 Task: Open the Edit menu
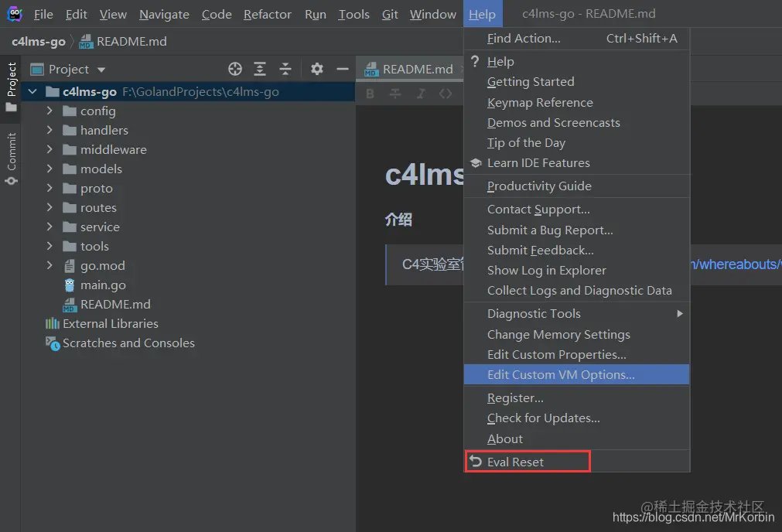click(x=77, y=15)
